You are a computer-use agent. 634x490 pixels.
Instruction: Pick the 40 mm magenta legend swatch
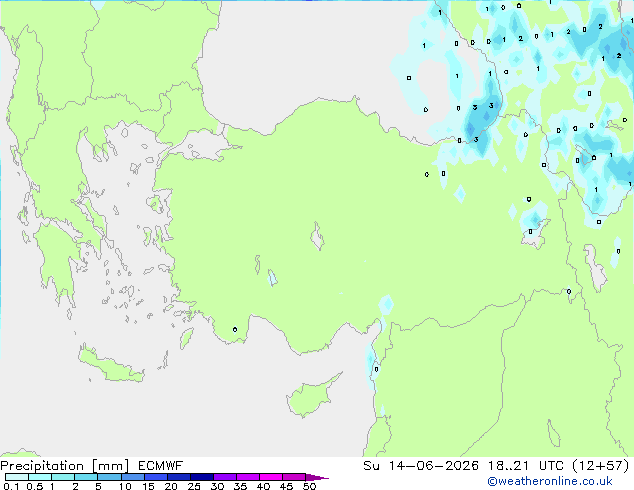click(271, 477)
